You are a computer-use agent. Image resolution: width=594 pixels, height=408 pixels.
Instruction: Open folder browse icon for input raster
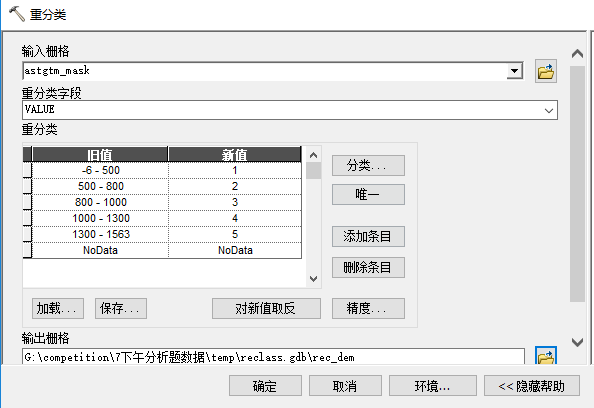546,71
